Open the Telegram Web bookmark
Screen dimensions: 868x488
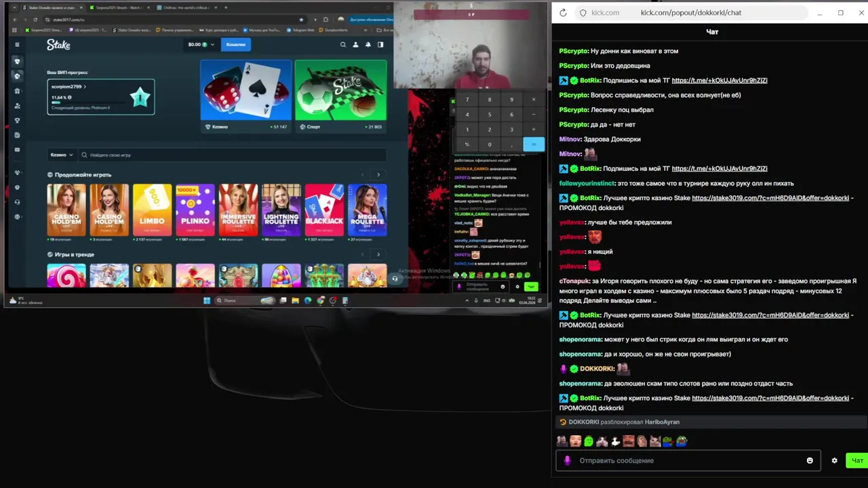301,30
